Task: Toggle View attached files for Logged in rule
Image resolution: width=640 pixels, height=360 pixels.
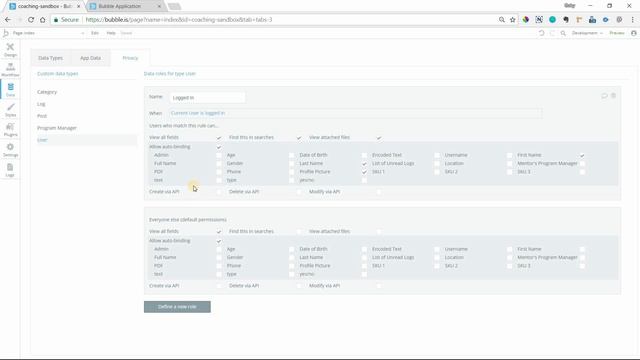Action: coord(379,138)
